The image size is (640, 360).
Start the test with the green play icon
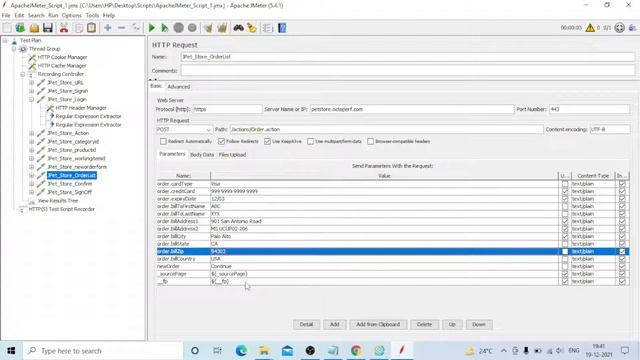click(151, 28)
